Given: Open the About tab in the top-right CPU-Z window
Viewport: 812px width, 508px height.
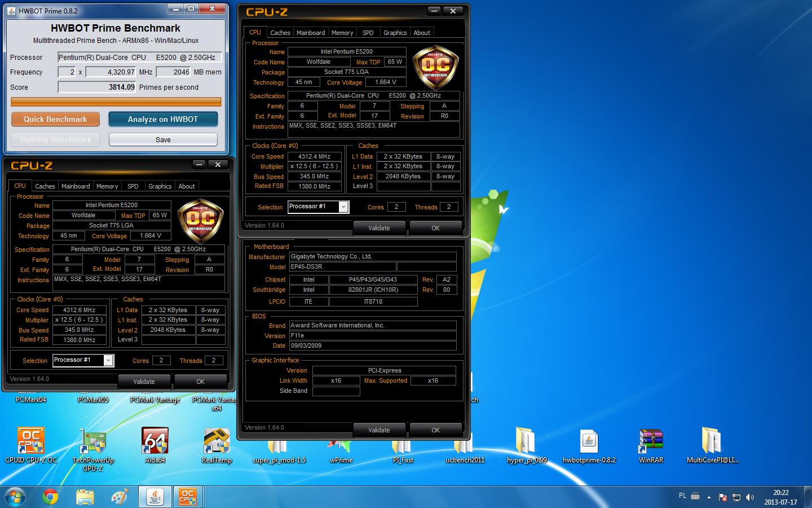Looking at the screenshot, I should point(422,33).
